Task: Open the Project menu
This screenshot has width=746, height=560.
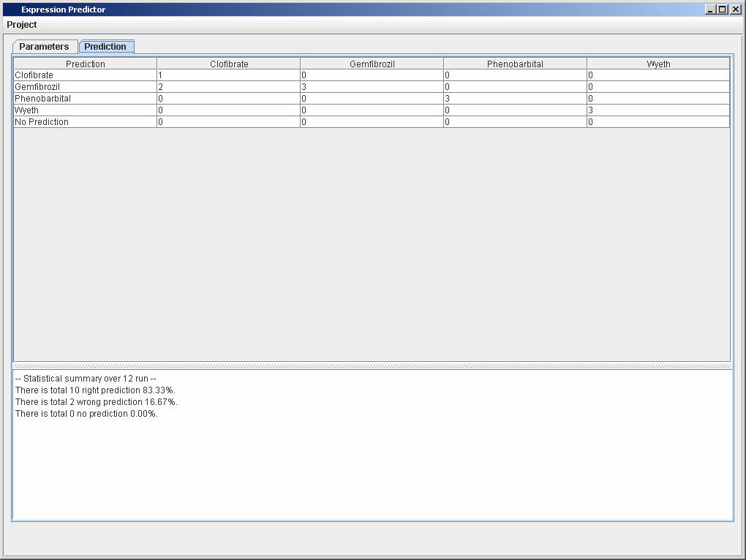Action: click(22, 25)
